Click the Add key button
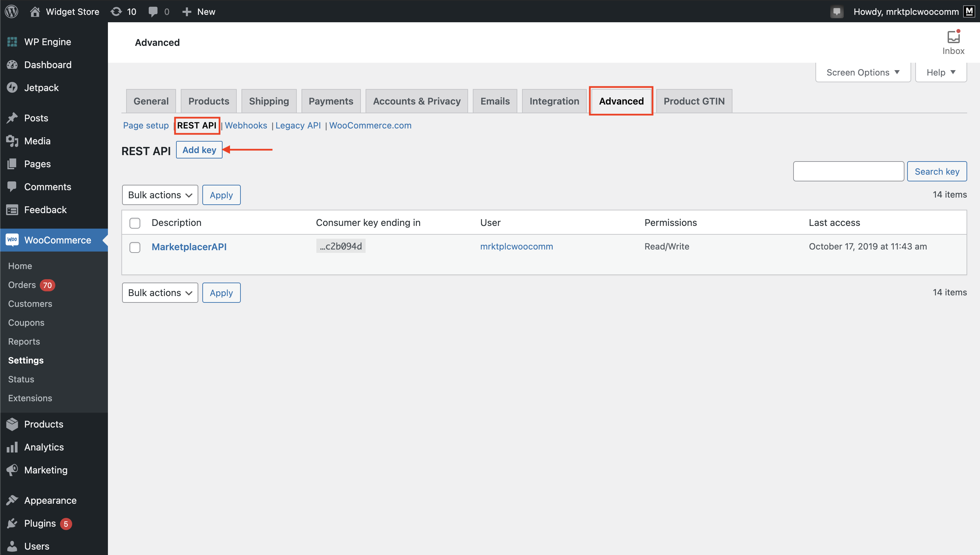Viewport: 980px width, 555px height. [x=199, y=150]
